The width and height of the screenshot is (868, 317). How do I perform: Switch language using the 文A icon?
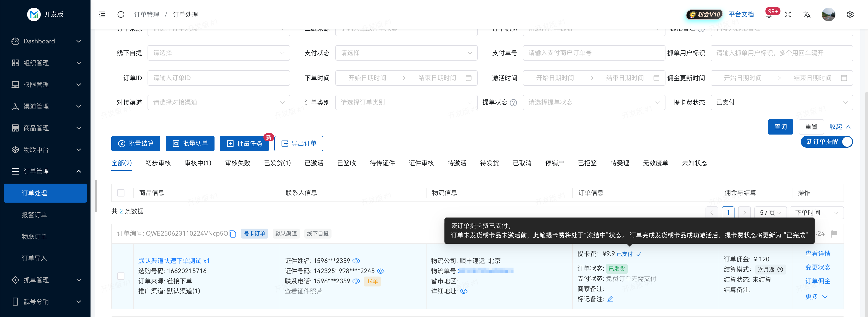pyautogui.click(x=807, y=14)
